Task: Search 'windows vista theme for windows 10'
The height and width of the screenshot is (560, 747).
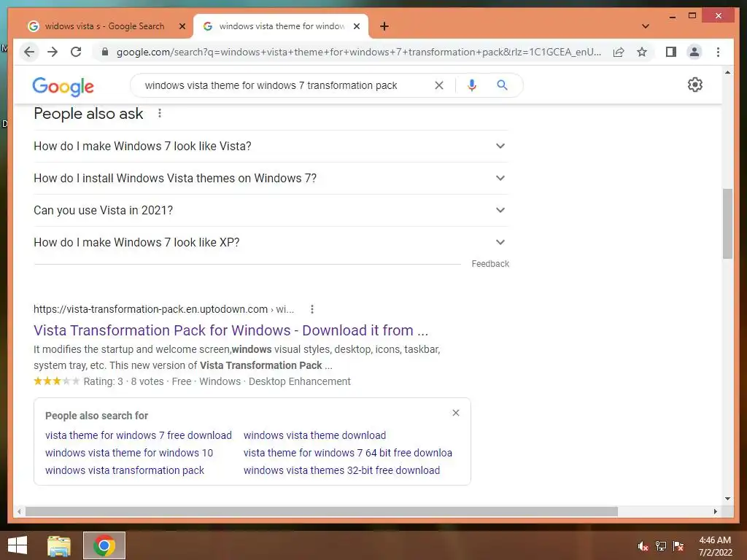Action: point(129,453)
